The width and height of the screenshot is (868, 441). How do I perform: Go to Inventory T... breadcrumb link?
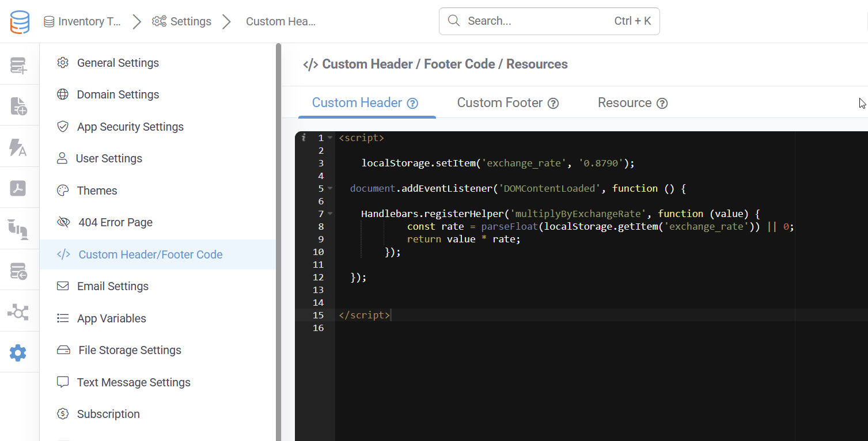tap(83, 21)
